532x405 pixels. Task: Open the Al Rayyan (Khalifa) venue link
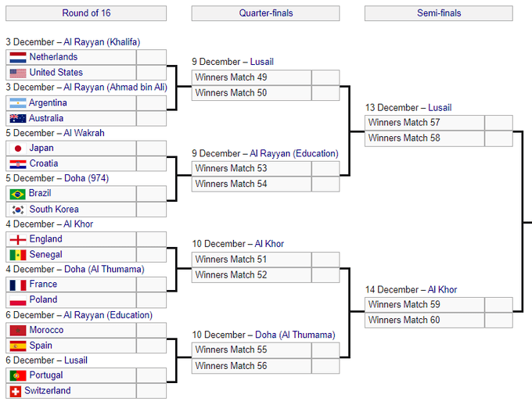pos(102,42)
